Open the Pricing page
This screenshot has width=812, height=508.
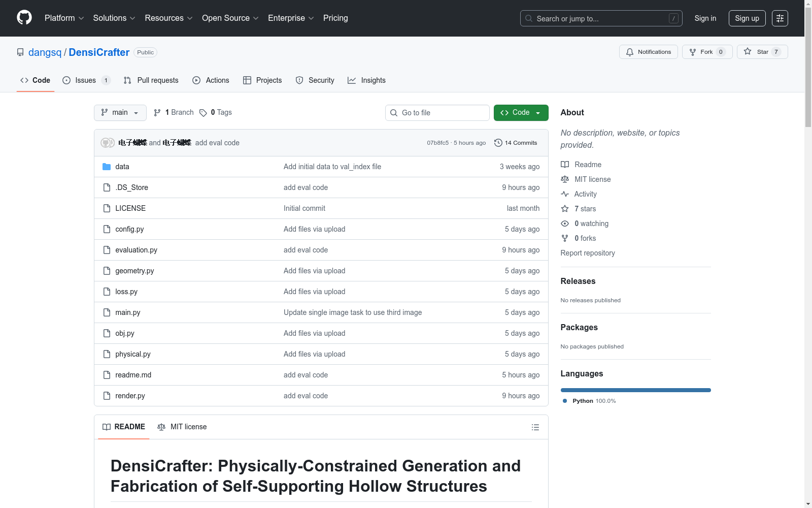[335, 18]
